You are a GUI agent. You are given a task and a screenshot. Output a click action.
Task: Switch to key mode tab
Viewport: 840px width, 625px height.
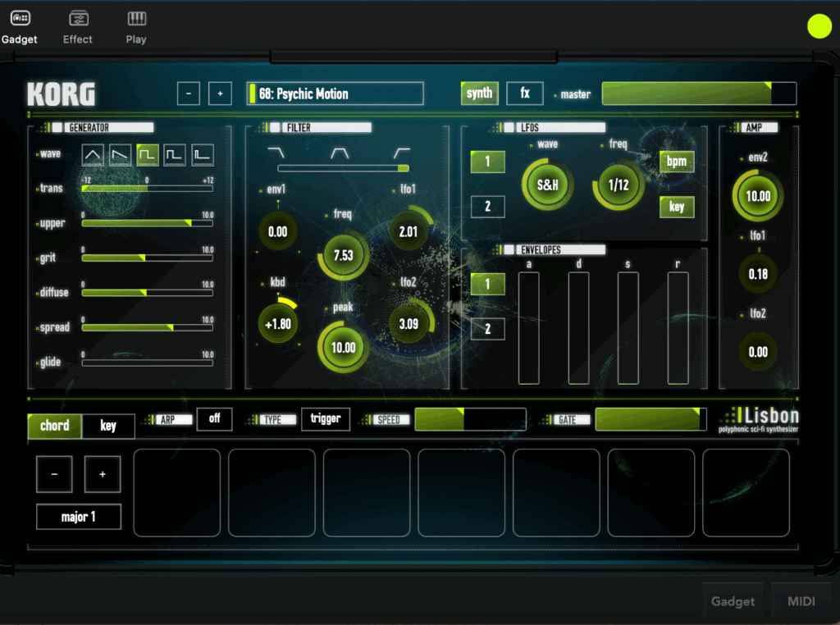(x=108, y=426)
